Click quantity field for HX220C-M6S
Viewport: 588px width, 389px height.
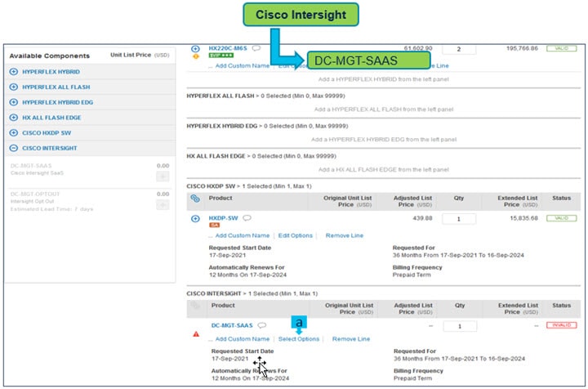(459, 49)
